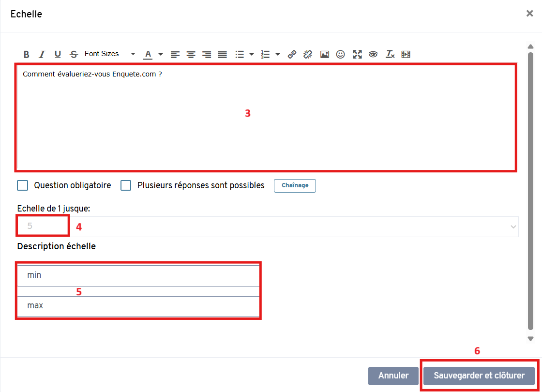Insert an image into the question
This screenshot has height=392, width=542.
point(325,54)
